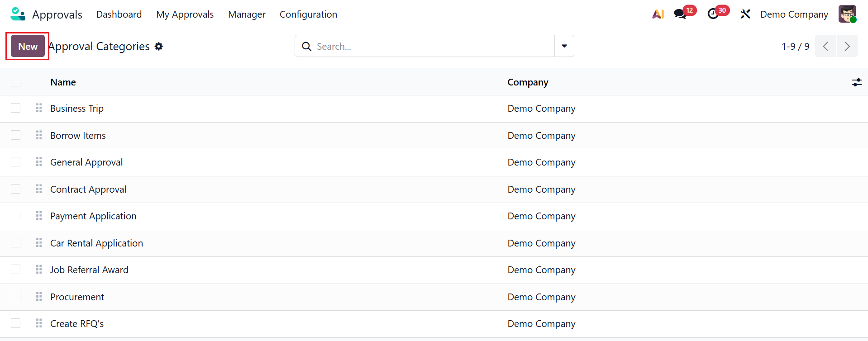Open the My Approvals menu

[x=185, y=14]
